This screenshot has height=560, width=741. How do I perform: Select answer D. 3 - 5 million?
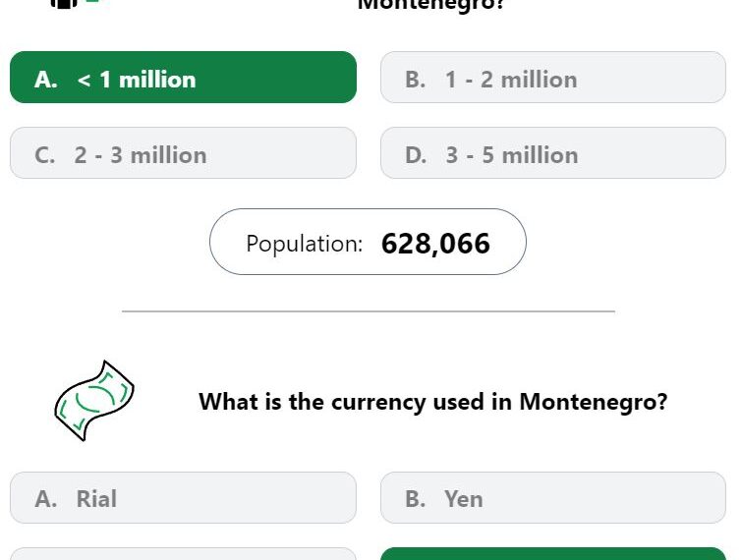tap(553, 152)
